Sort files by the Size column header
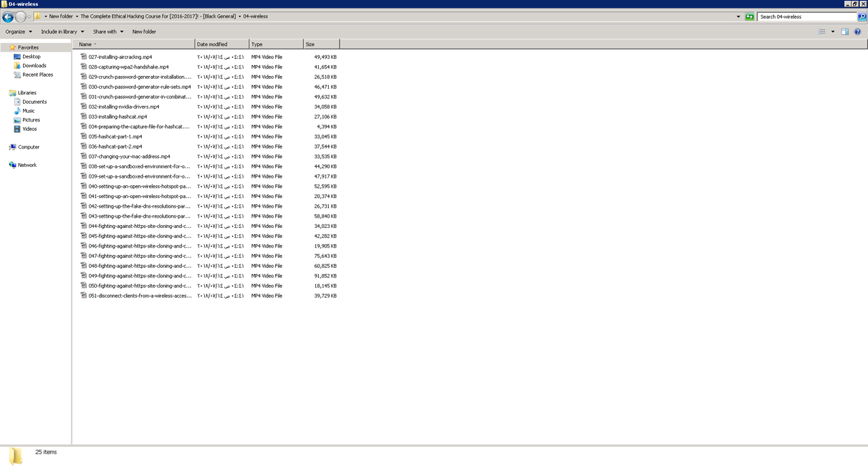 pos(320,44)
